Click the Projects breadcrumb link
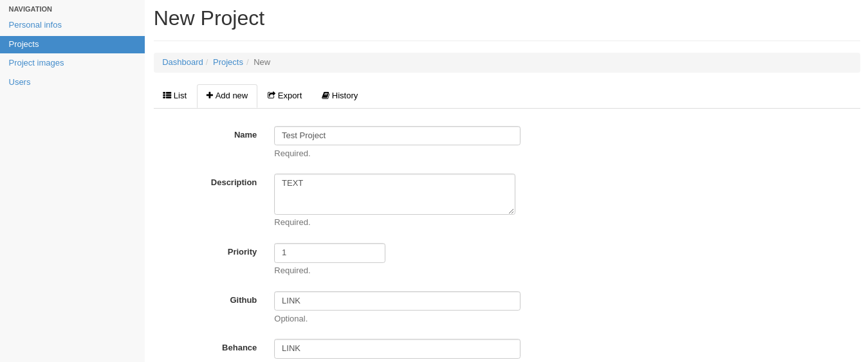This screenshot has width=868, height=362. 228,62
